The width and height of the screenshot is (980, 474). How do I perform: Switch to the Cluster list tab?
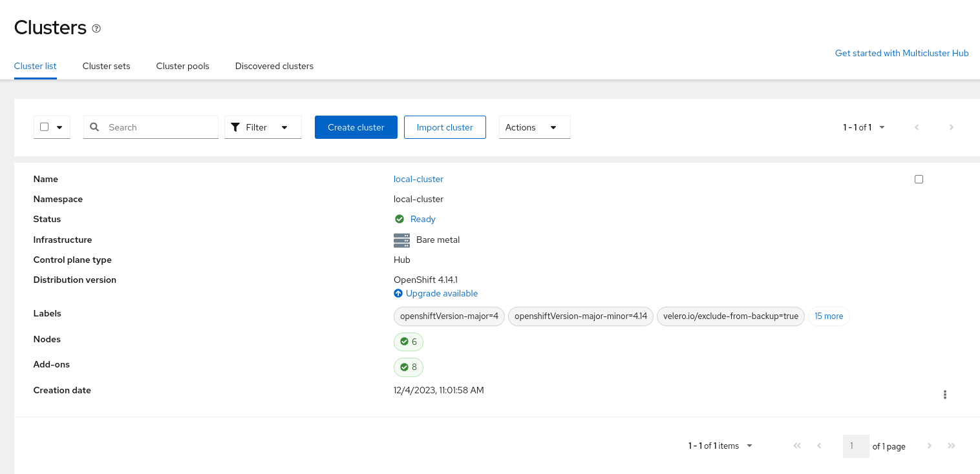pos(36,66)
